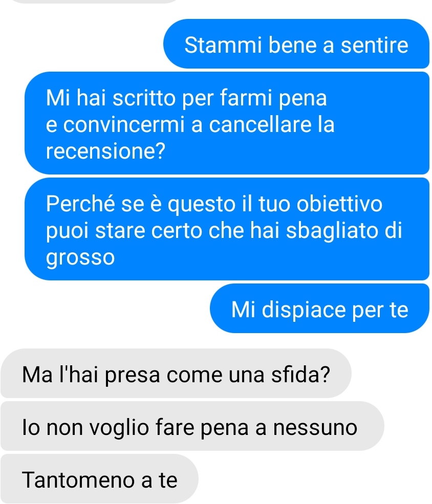The width and height of the screenshot is (432, 504).
Task: Tap the "Tantomeno a te" gray message
Action: pyautogui.click(x=100, y=479)
